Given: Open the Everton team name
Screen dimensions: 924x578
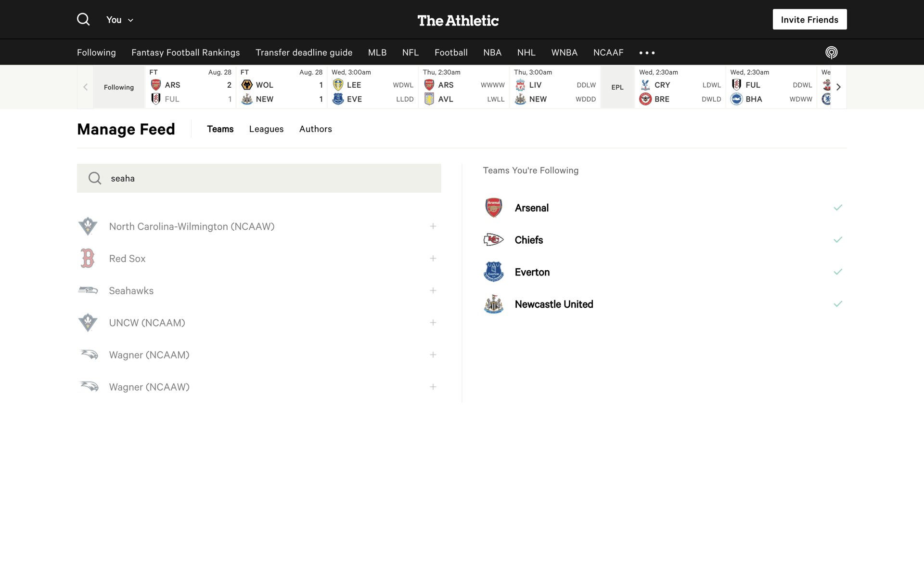Looking at the screenshot, I should point(532,272).
